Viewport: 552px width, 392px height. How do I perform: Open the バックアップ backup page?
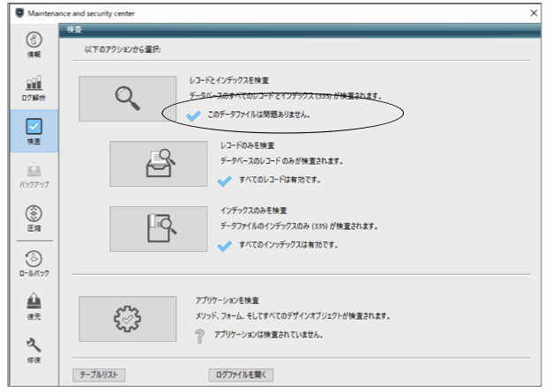pyautogui.click(x=34, y=174)
